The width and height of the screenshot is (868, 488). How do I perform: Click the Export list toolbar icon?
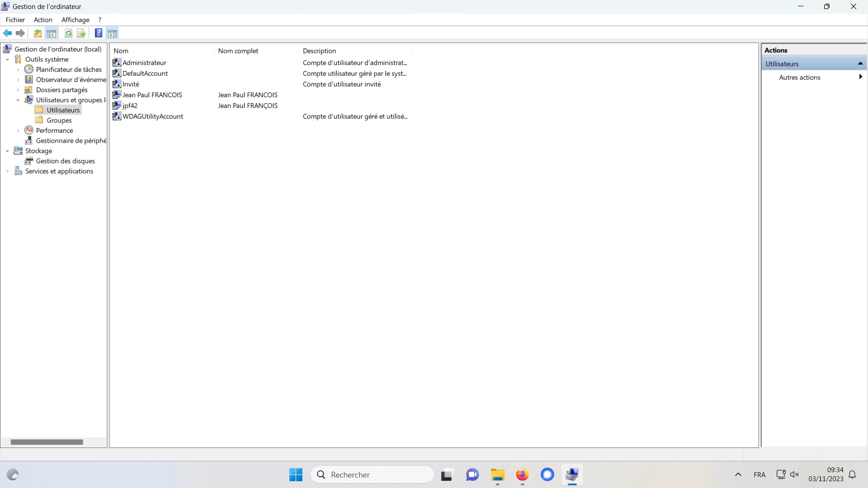81,33
